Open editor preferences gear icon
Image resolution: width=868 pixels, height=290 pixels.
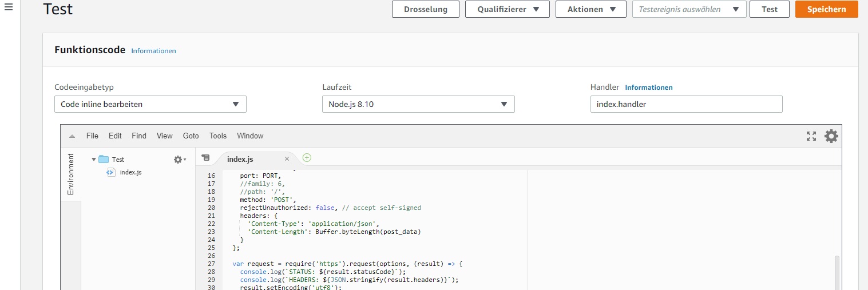click(x=831, y=136)
